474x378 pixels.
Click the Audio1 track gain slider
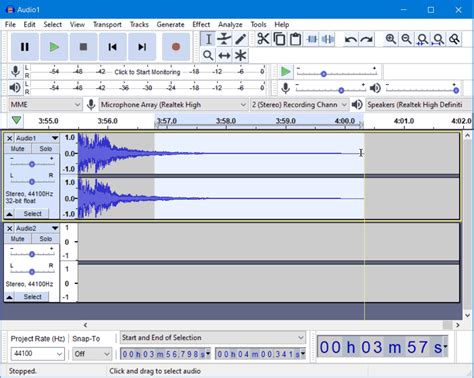[x=32, y=164]
